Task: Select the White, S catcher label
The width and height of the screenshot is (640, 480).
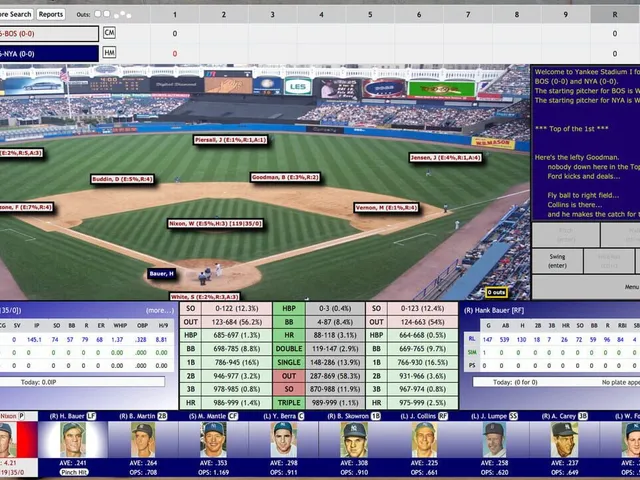Action: 204,297
